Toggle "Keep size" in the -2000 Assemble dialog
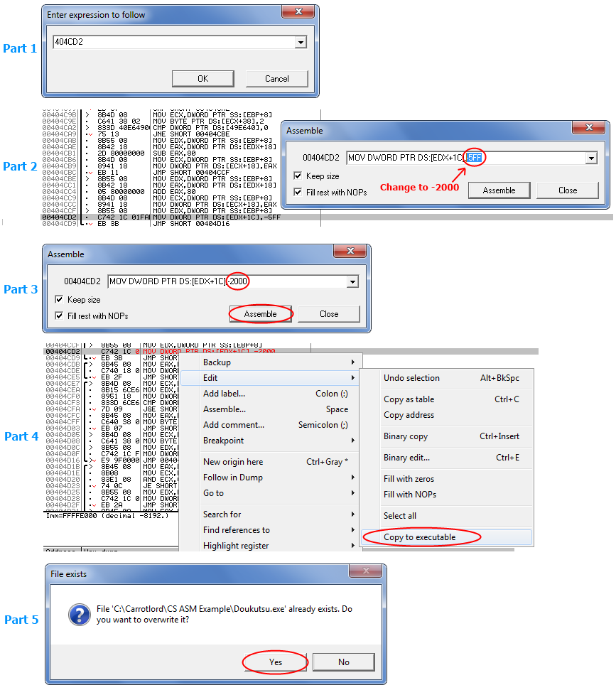Viewport: 616px width, 690px height. point(59,300)
